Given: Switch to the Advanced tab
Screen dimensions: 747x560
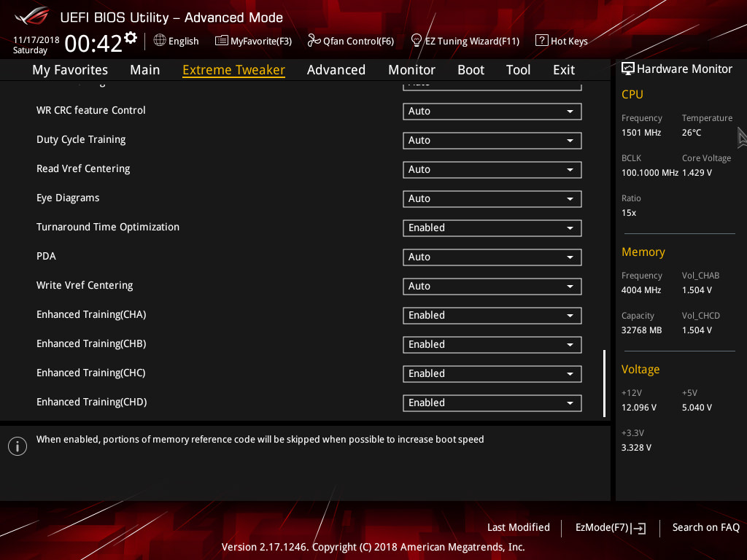Looking at the screenshot, I should click(x=336, y=70).
